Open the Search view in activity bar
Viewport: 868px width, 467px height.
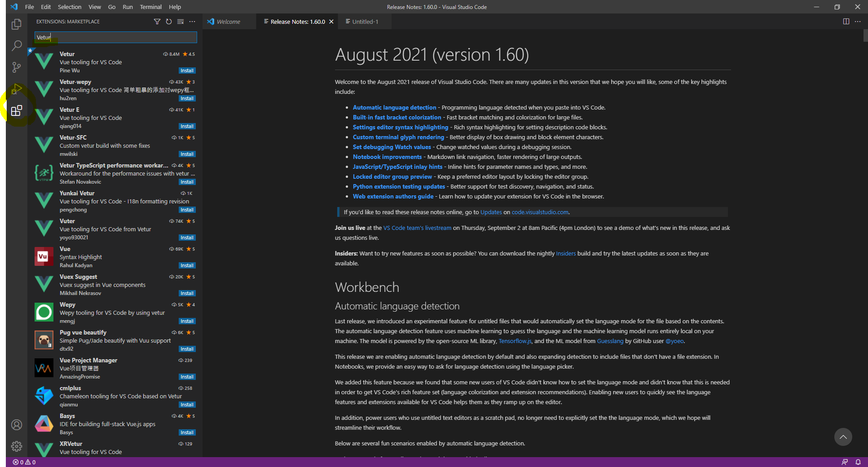17,46
